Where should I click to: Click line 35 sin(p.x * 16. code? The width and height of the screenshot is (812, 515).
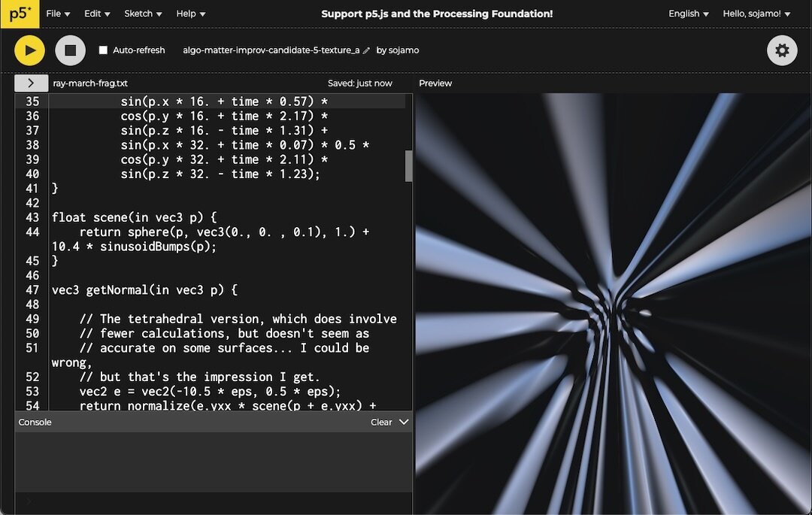click(x=224, y=101)
